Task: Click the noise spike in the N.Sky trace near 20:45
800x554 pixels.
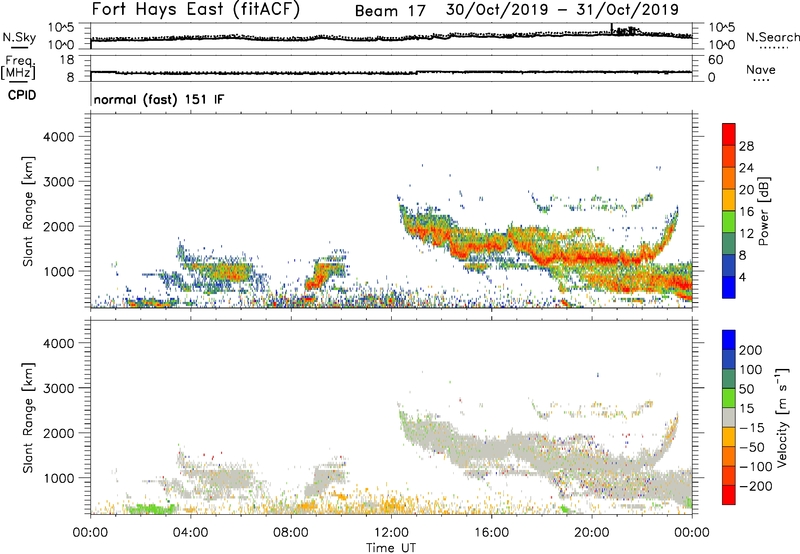Action: (611, 28)
